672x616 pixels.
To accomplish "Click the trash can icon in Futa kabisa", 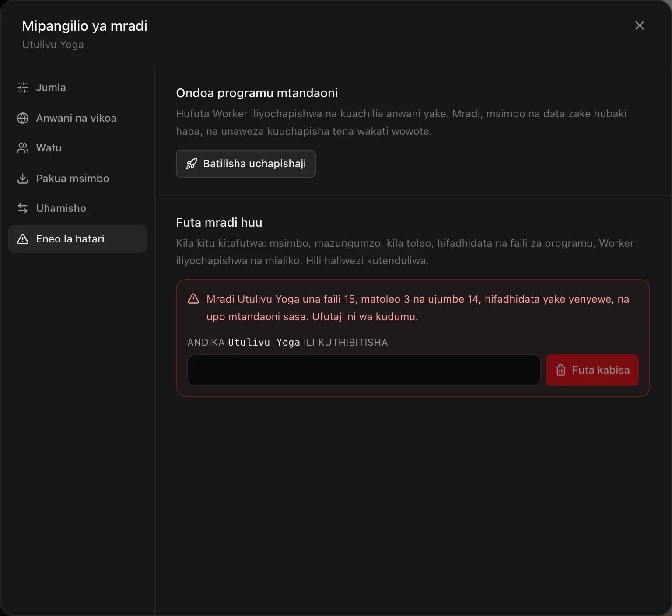I will 561,370.
